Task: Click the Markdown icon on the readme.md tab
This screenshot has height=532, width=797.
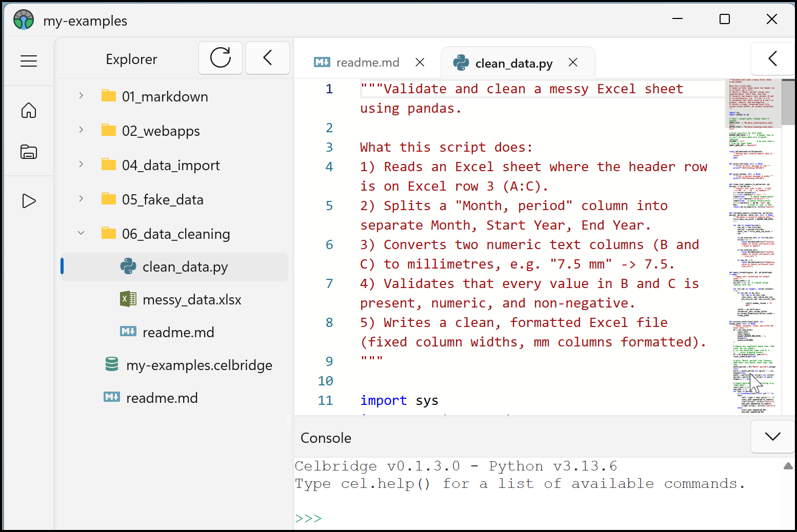Action: (x=323, y=62)
